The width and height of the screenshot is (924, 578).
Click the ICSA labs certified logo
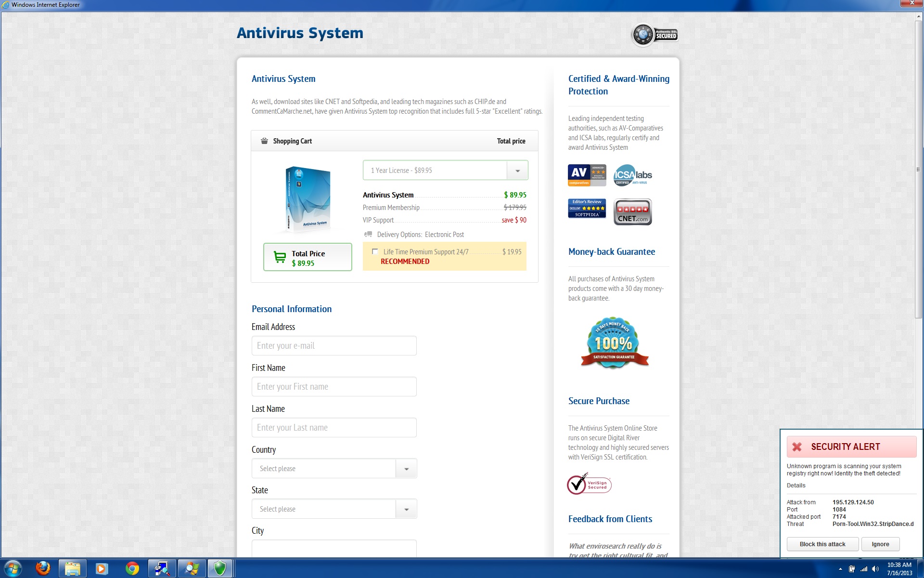[633, 175]
